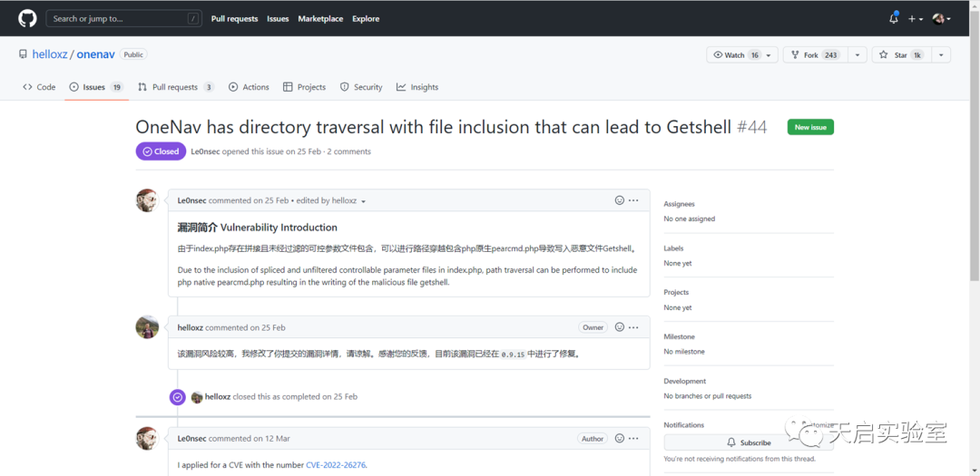Open the onenav repository link
The height and width of the screenshot is (476, 980).
pyautogui.click(x=95, y=54)
